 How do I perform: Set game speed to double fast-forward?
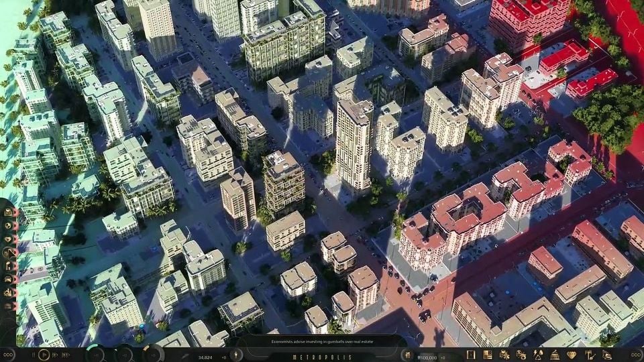(55, 355)
